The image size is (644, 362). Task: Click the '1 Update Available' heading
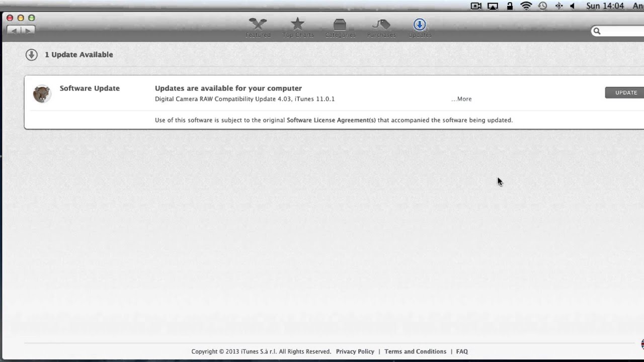(x=79, y=55)
